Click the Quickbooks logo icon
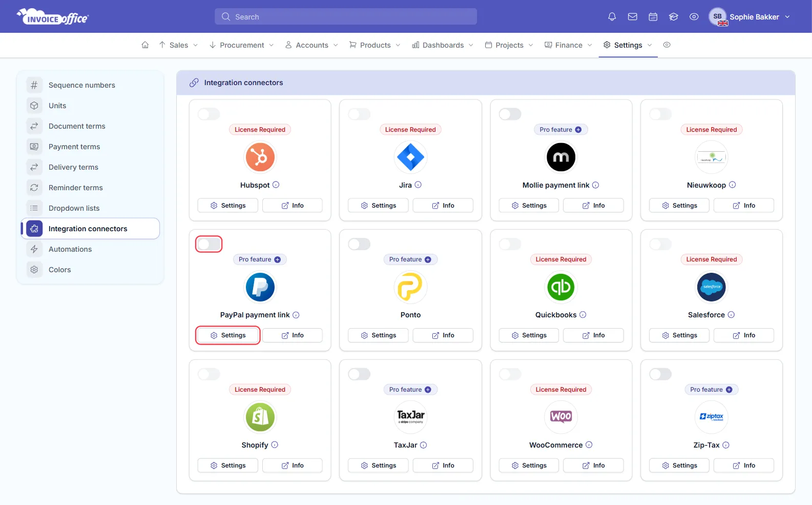 [x=561, y=287]
